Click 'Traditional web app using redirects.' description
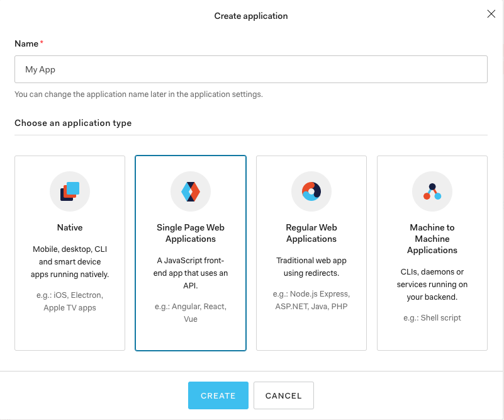Image resolution: width=504 pixels, height=420 pixels. 311,266
